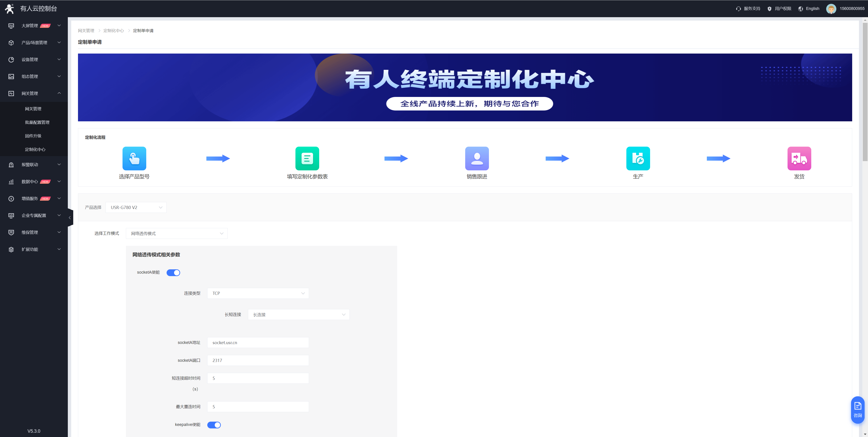Collapse the 网关管理 menu chevron
Image resolution: width=868 pixels, height=437 pixels.
[x=59, y=93]
